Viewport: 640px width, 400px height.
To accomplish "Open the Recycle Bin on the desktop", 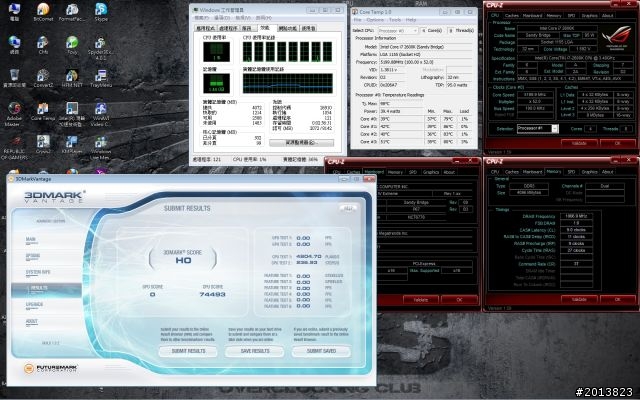I will point(14,78).
